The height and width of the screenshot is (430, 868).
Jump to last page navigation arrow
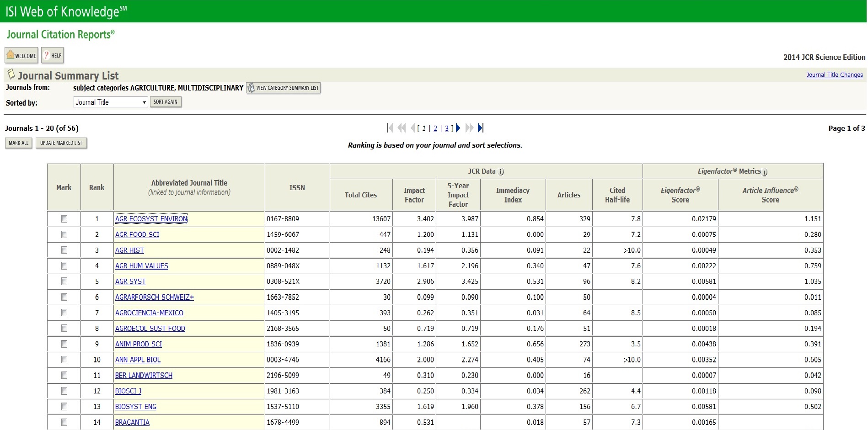tap(481, 128)
